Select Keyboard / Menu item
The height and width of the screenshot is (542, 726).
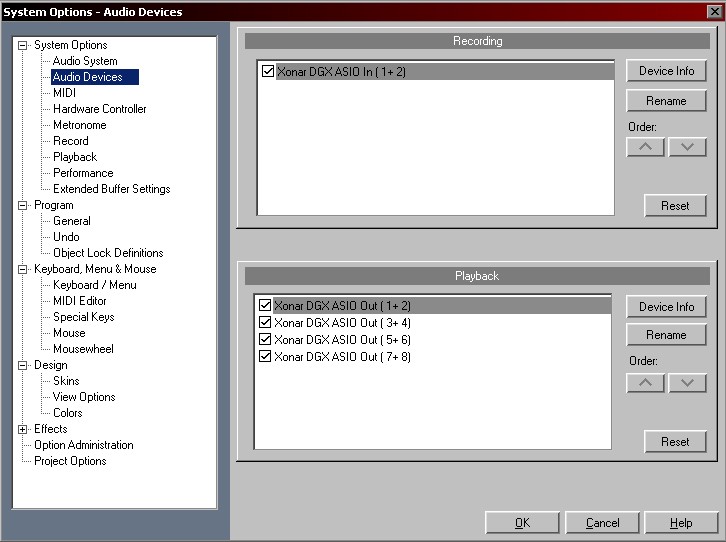coord(95,285)
